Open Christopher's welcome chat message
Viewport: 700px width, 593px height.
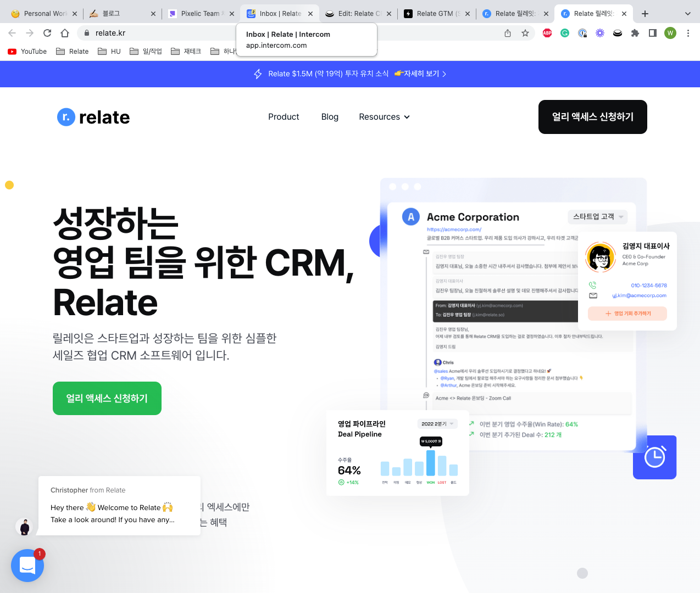point(119,506)
